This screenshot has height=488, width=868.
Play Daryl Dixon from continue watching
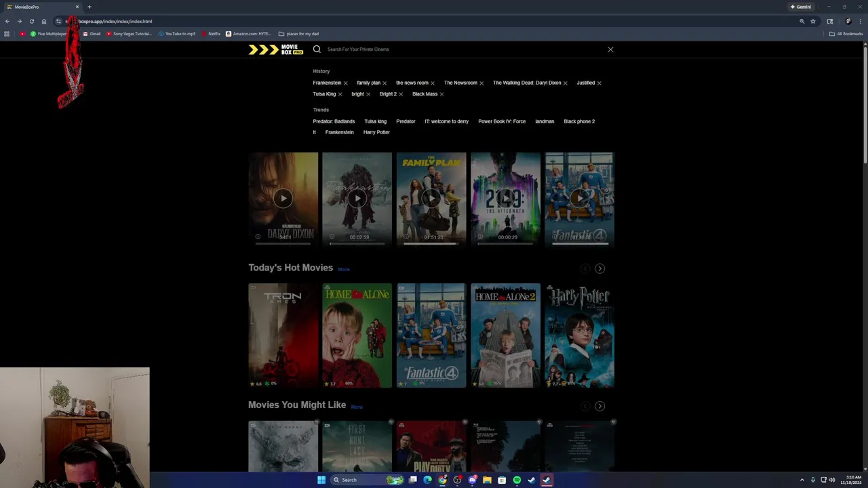click(x=283, y=198)
